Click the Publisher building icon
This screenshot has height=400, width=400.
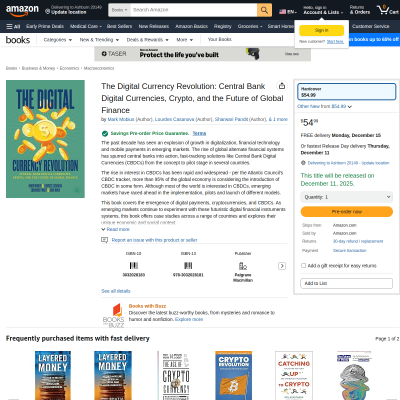pyautogui.click(x=243, y=266)
